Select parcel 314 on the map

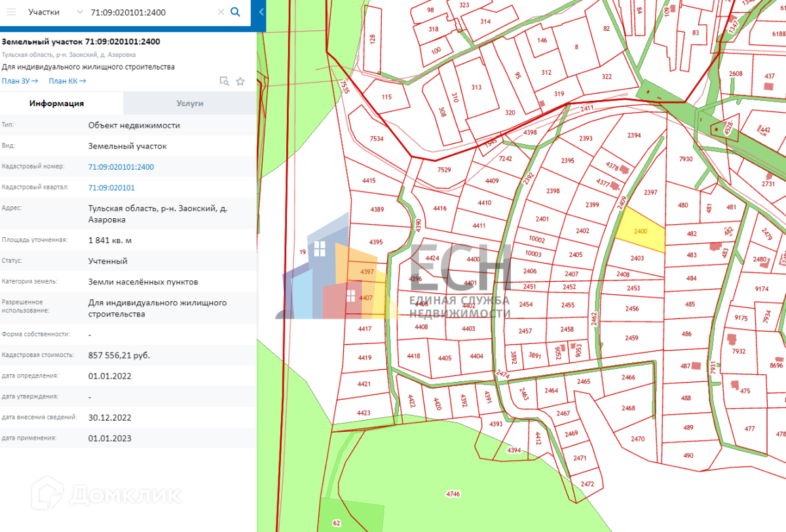pyautogui.click(x=485, y=21)
